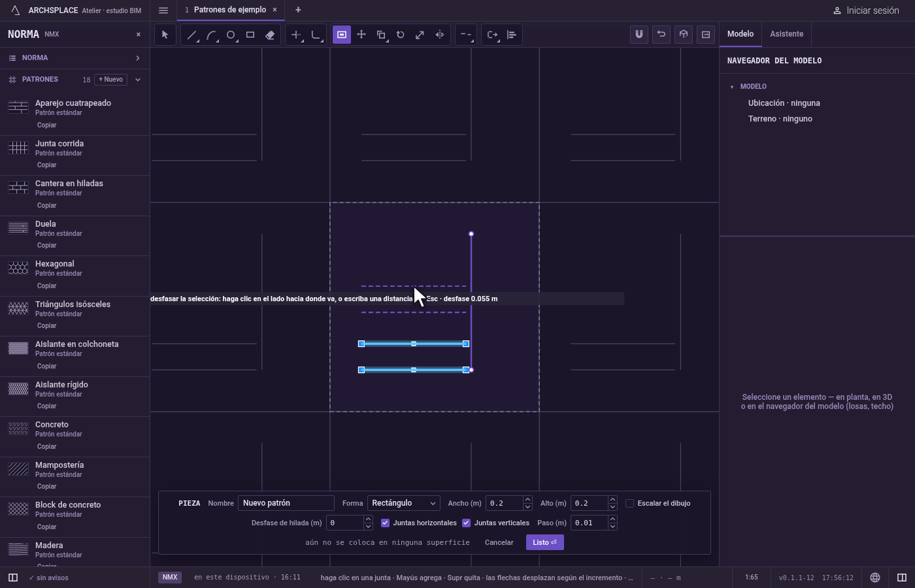Expand the NORMA section chevron
The image size is (915, 588).
coord(138,58)
